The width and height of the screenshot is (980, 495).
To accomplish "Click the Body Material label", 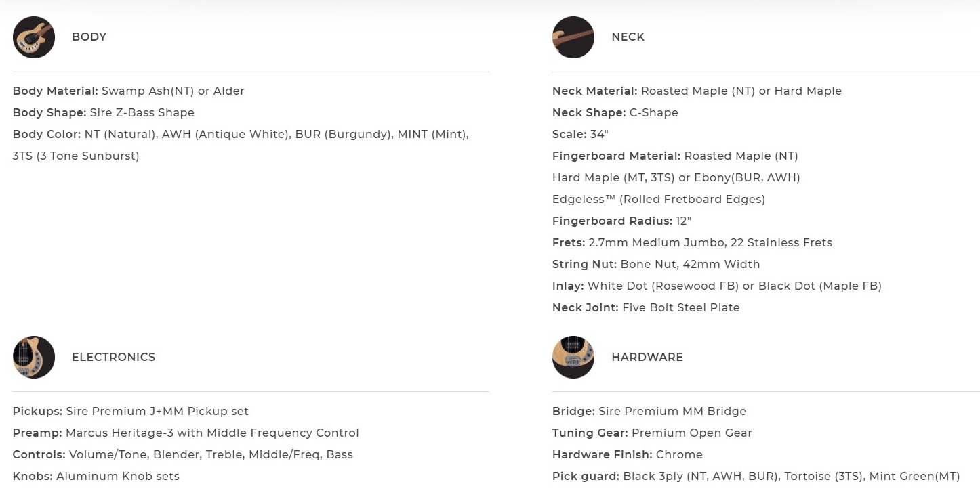I will pyautogui.click(x=56, y=91).
